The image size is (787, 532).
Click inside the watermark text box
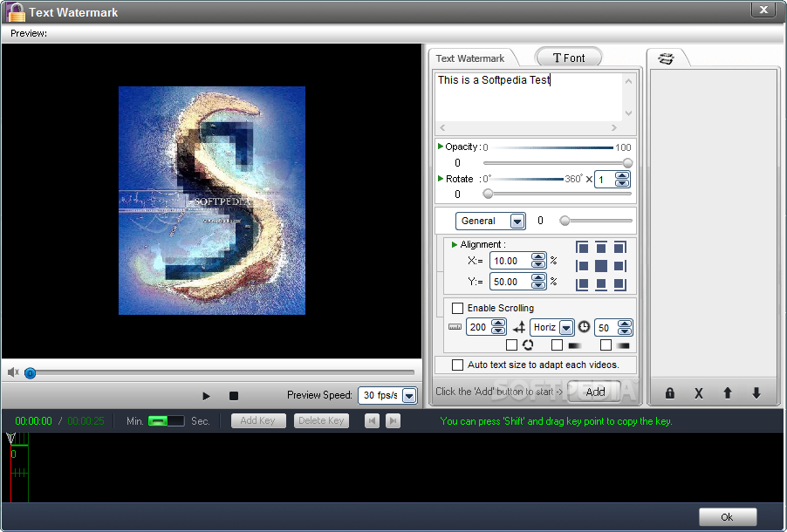(529, 97)
